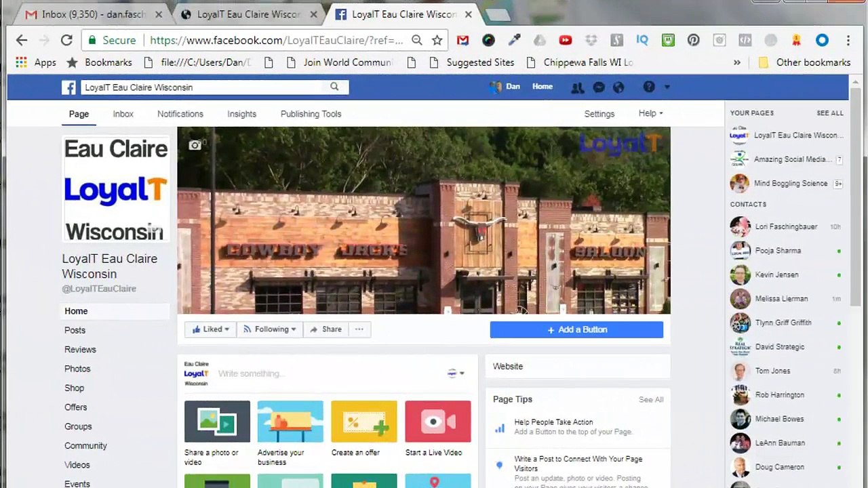Open the Other bookmarks folder

804,62
